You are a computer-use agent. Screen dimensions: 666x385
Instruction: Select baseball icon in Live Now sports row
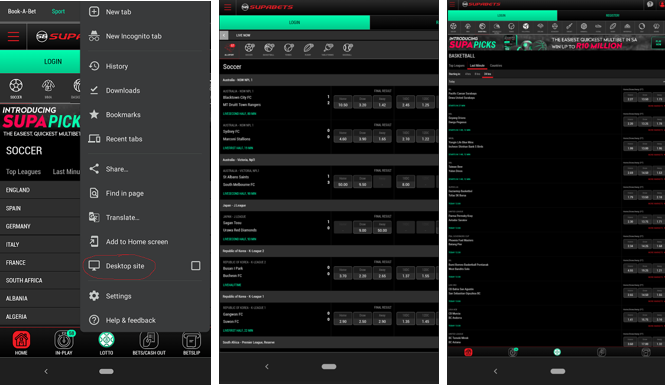click(347, 49)
